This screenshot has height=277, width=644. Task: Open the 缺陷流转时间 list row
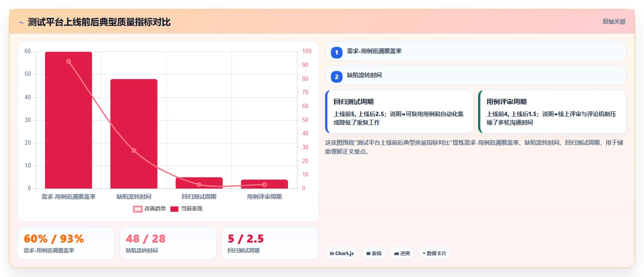(476, 75)
